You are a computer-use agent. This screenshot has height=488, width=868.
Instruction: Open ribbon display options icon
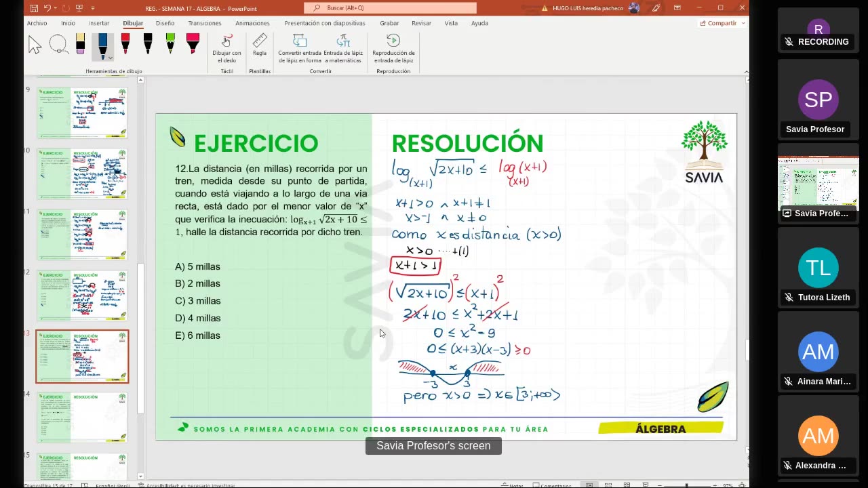click(x=677, y=8)
